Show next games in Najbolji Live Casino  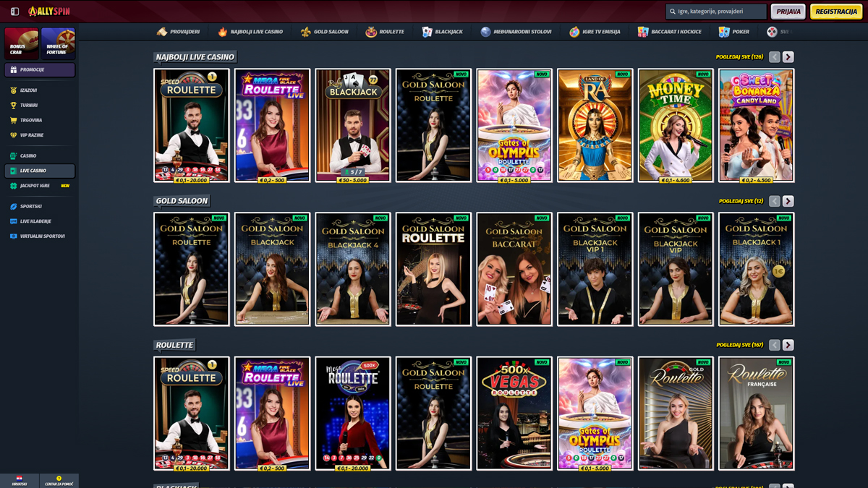tap(788, 57)
